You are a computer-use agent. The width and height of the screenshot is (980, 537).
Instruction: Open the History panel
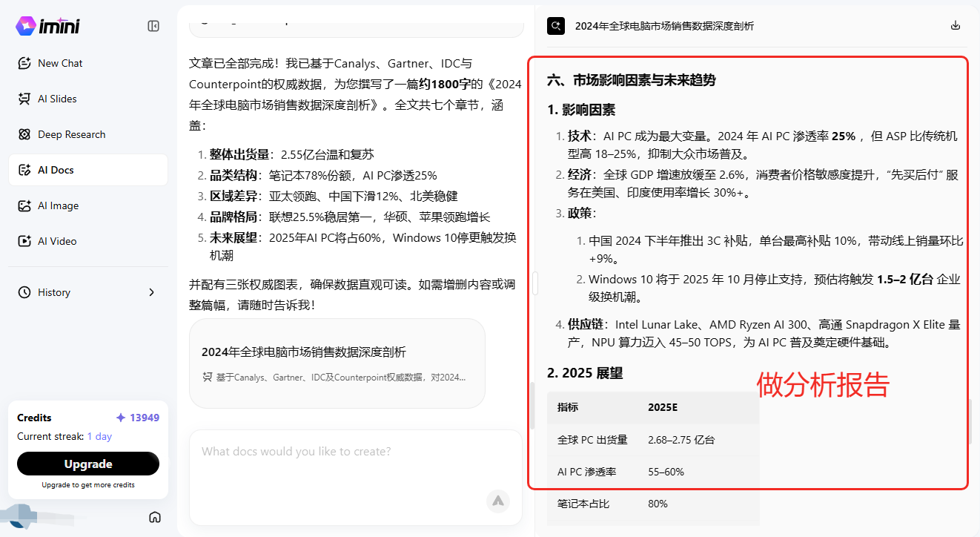pyautogui.click(x=53, y=292)
